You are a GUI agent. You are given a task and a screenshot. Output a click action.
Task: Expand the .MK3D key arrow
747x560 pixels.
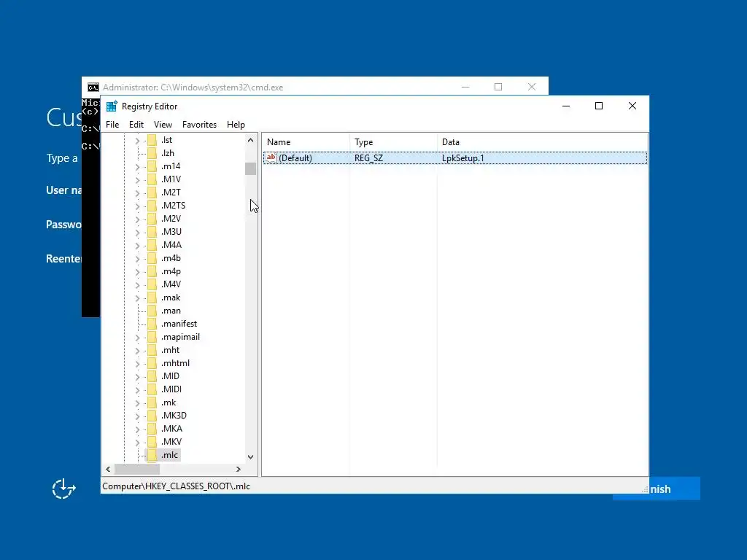pyautogui.click(x=137, y=416)
